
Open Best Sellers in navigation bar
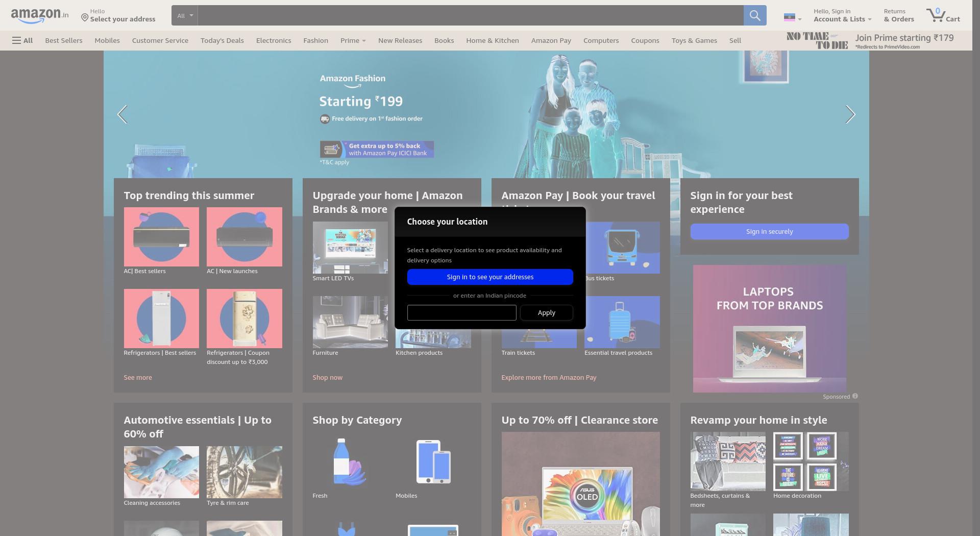[64, 40]
